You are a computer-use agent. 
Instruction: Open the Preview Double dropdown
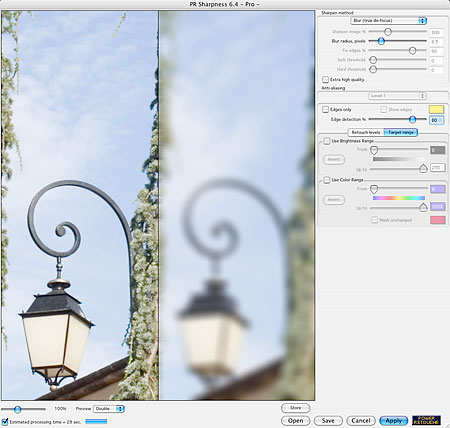pos(109,409)
